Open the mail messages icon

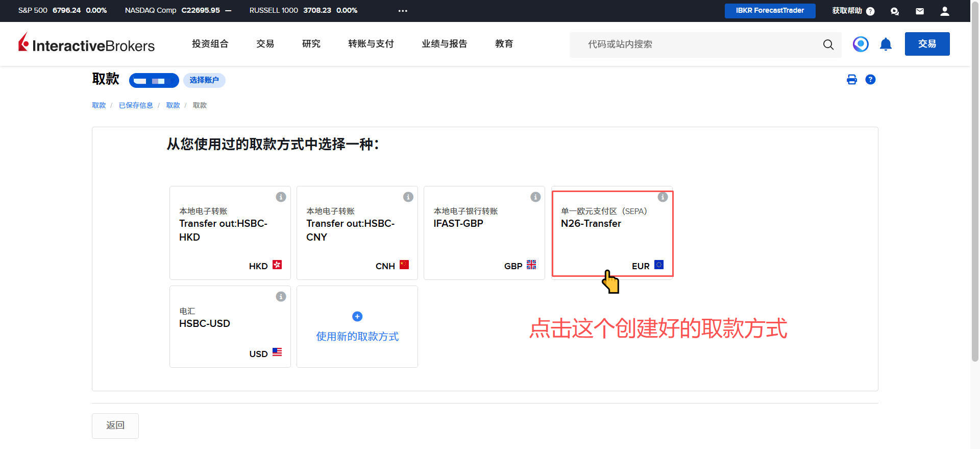click(x=920, y=11)
